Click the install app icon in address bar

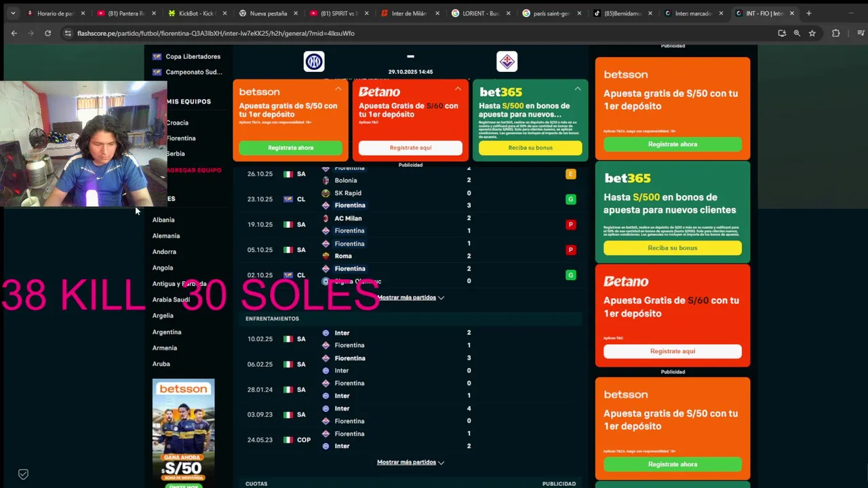click(x=782, y=33)
